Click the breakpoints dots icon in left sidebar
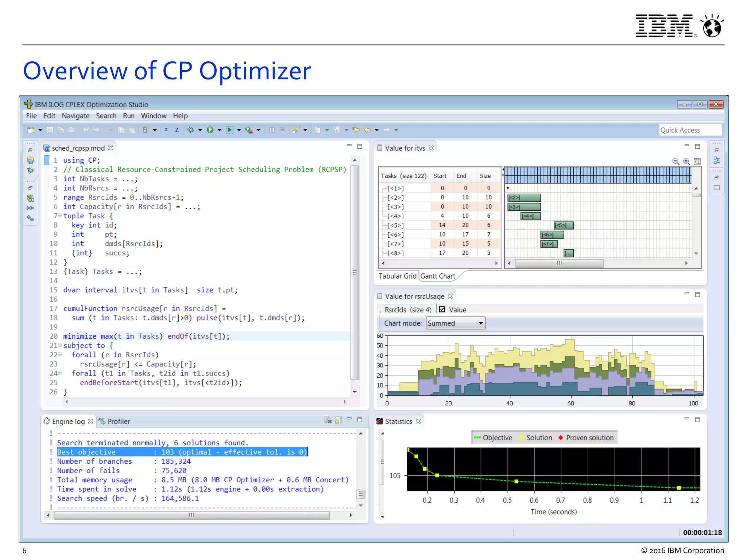This screenshot has width=747, height=560. pos(30,218)
